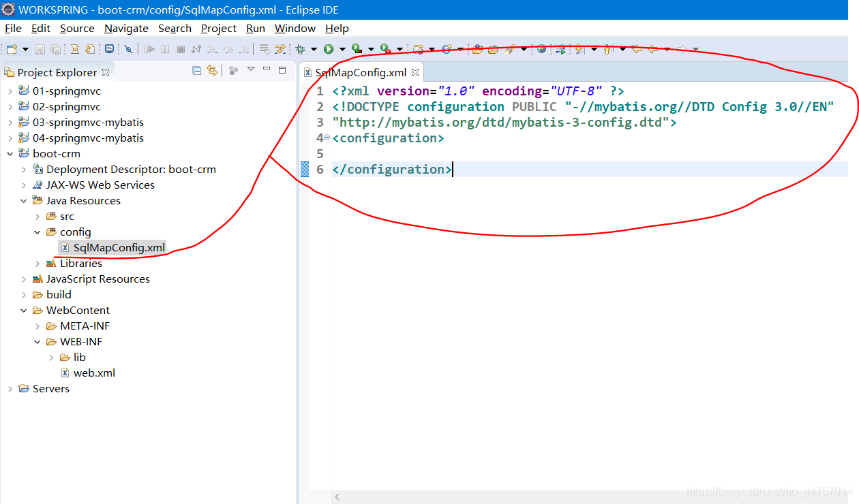
Task: Select the SqlMapConfig.xml editor tab
Action: [361, 72]
